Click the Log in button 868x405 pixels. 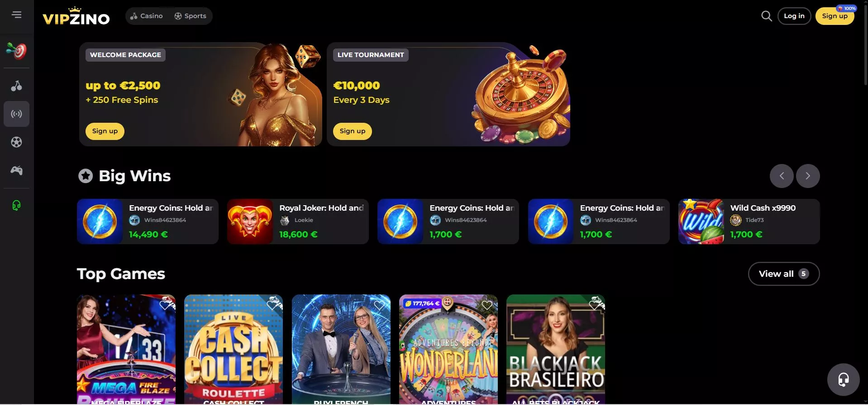pos(794,16)
